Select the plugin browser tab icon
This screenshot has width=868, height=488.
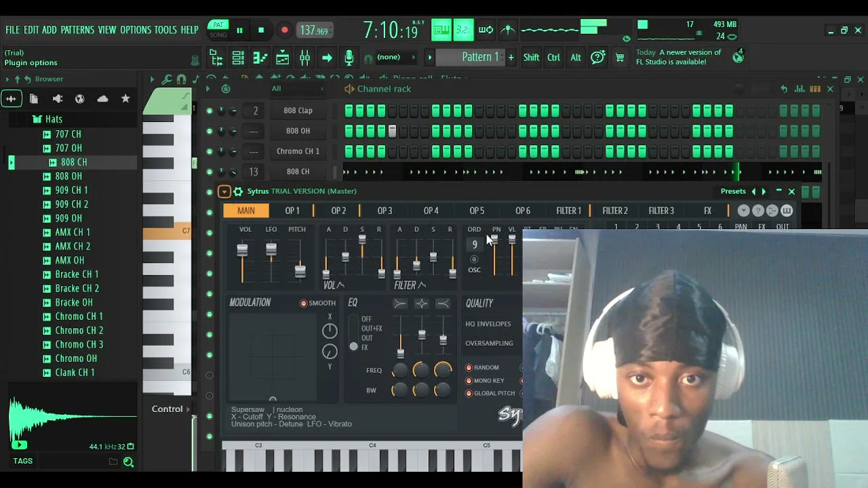(x=57, y=99)
